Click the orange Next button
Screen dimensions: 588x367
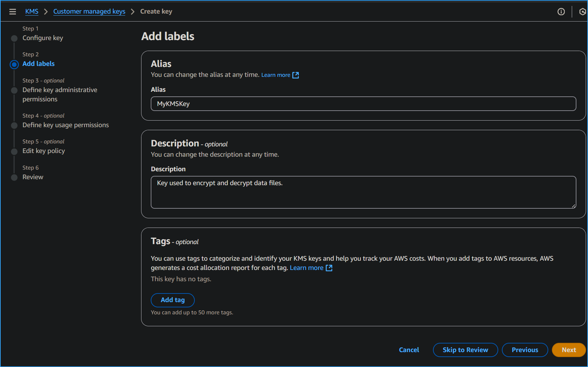(568, 350)
